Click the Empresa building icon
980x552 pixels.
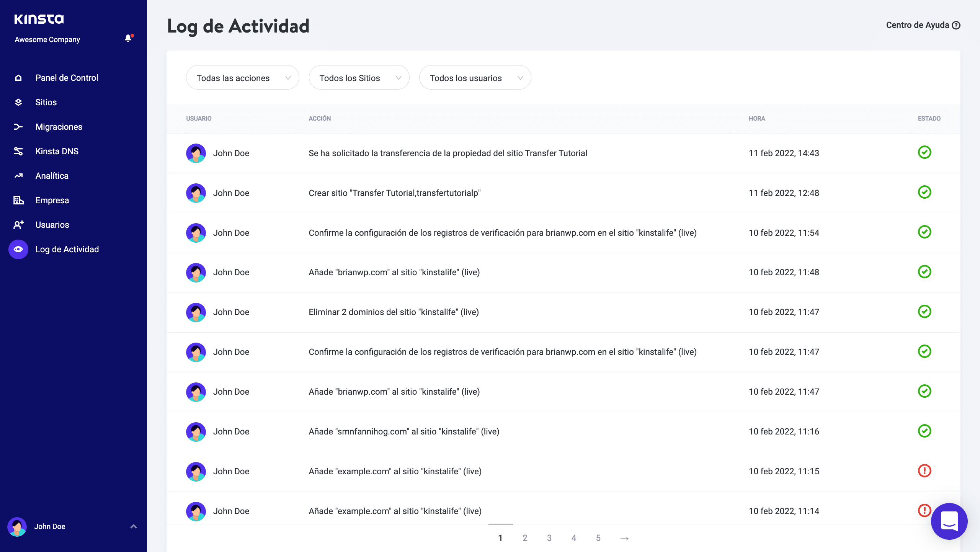[18, 201]
